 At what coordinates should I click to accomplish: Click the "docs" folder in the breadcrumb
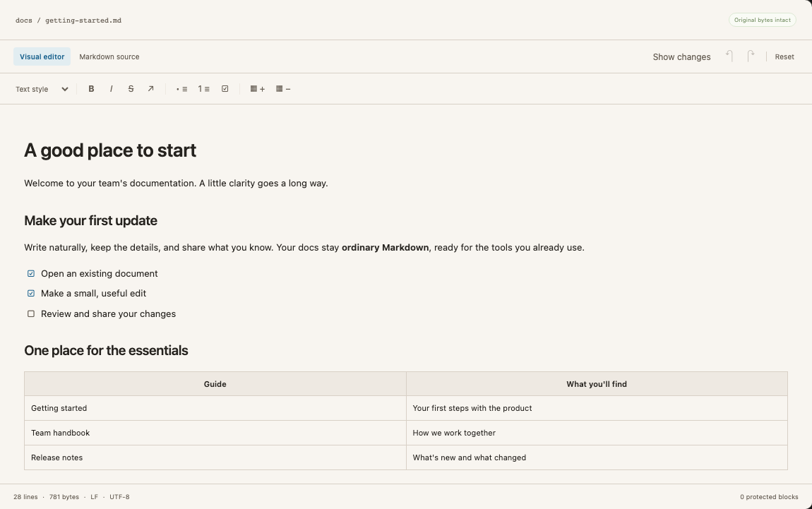24,20
